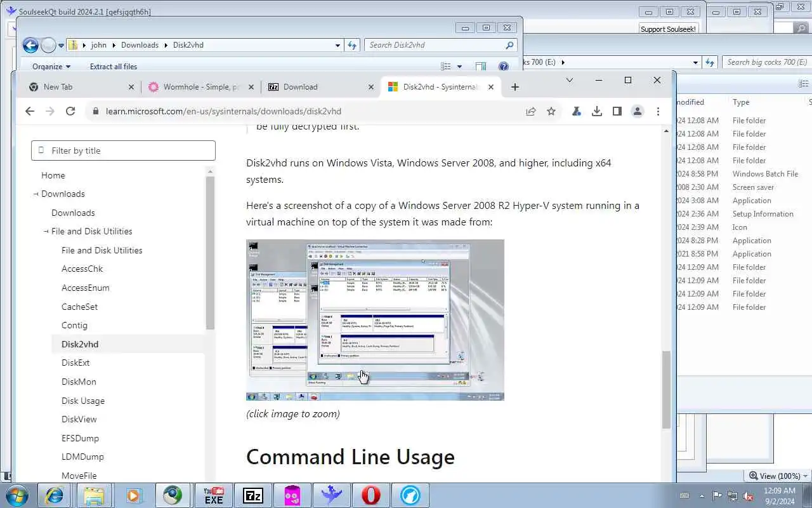The height and width of the screenshot is (508, 812).
Task: Change view icon in Disk2vhd Explorer
Action: pyautogui.click(x=446, y=66)
